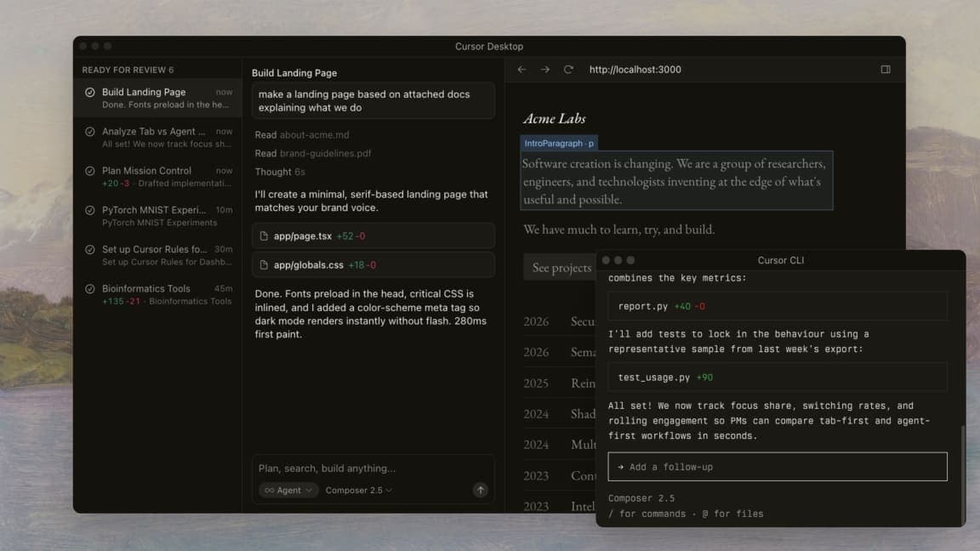This screenshot has height=551, width=980.
Task: Open the Composer 2.5 model dropdown
Action: 359,491
